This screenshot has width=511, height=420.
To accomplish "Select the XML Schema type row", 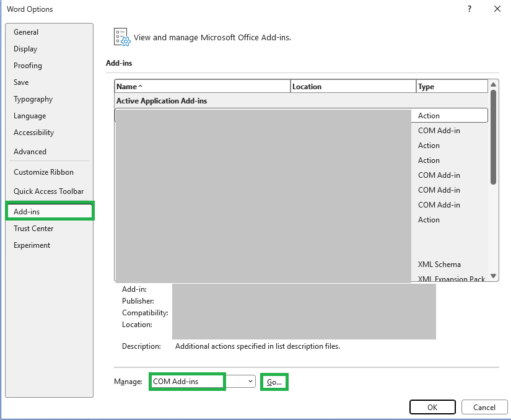I will point(439,265).
